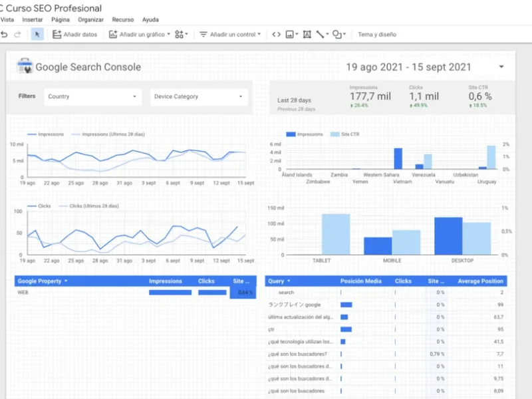Click the 0,64 % Site CTR cell

click(243, 293)
